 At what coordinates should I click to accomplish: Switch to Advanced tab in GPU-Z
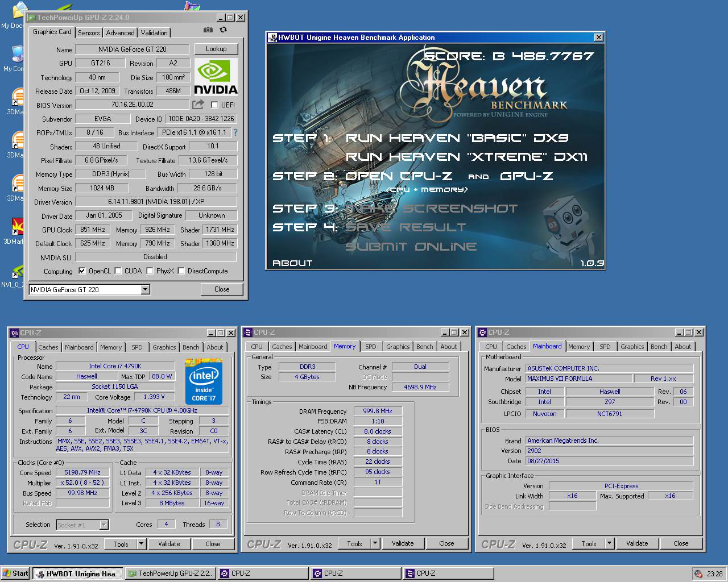coord(120,33)
